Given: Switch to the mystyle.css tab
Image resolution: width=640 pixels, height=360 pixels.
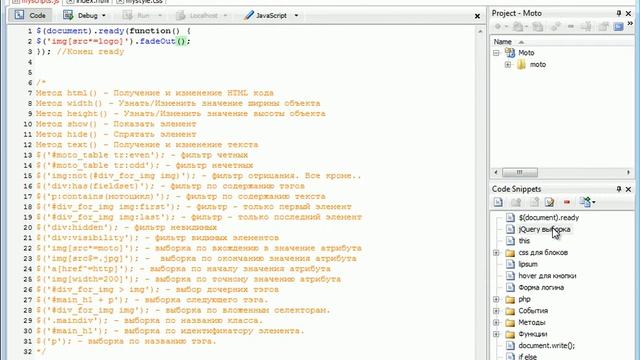Looking at the screenshot, I should tap(140, 2).
